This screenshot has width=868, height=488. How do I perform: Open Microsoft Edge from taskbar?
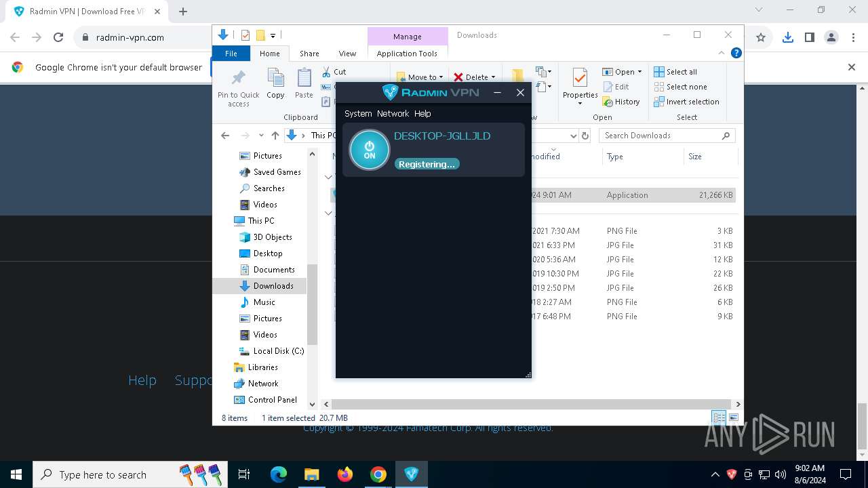point(279,474)
